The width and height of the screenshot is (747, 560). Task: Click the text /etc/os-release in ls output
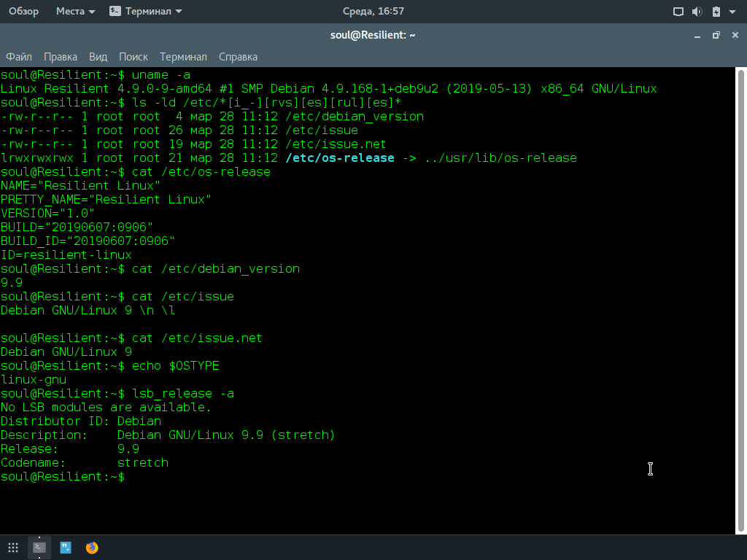(340, 158)
